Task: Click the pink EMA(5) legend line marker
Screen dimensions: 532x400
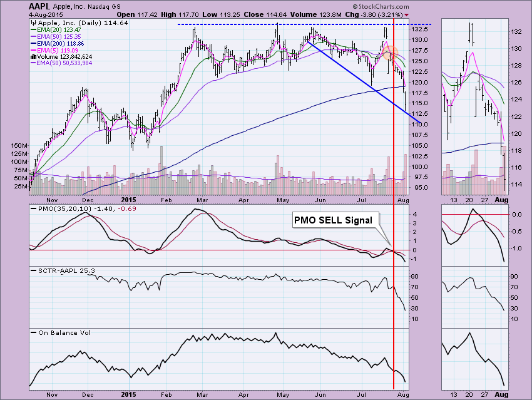Action: (33, 50)
